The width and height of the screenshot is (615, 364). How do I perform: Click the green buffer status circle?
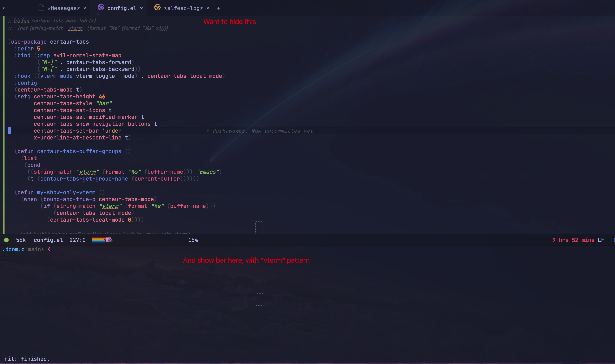click(x=6, y=240)
